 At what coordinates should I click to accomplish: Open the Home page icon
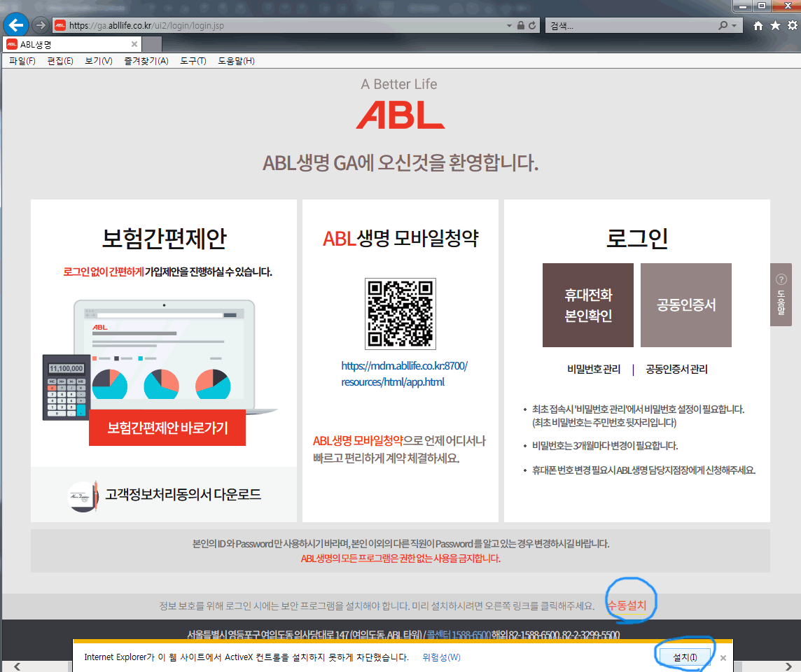[758, 25]
